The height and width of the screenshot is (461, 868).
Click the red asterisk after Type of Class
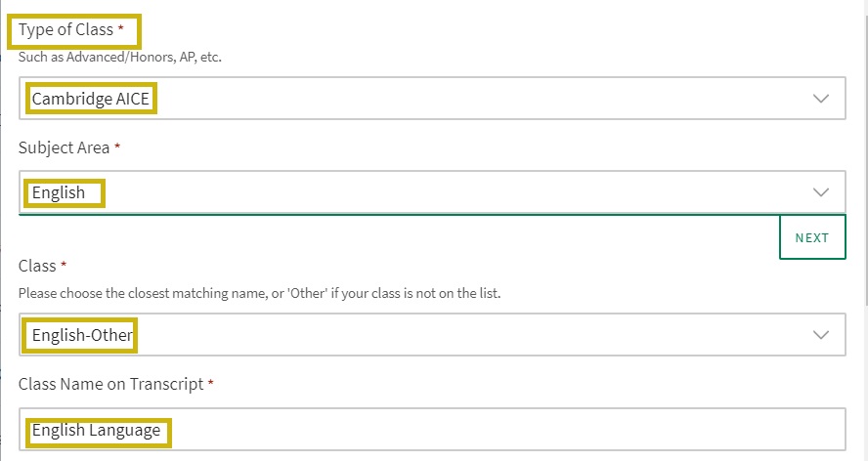[x=121, y=30]
